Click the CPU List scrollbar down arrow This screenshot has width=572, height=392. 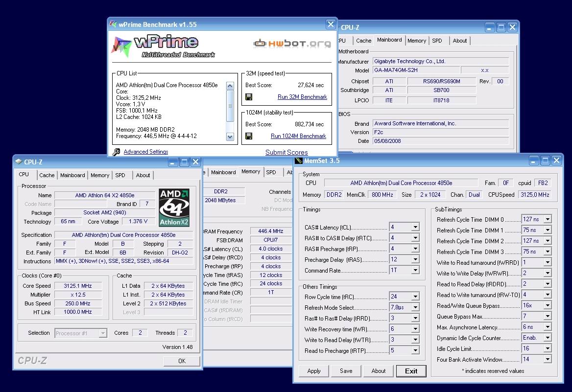click(x=230, y=137)
